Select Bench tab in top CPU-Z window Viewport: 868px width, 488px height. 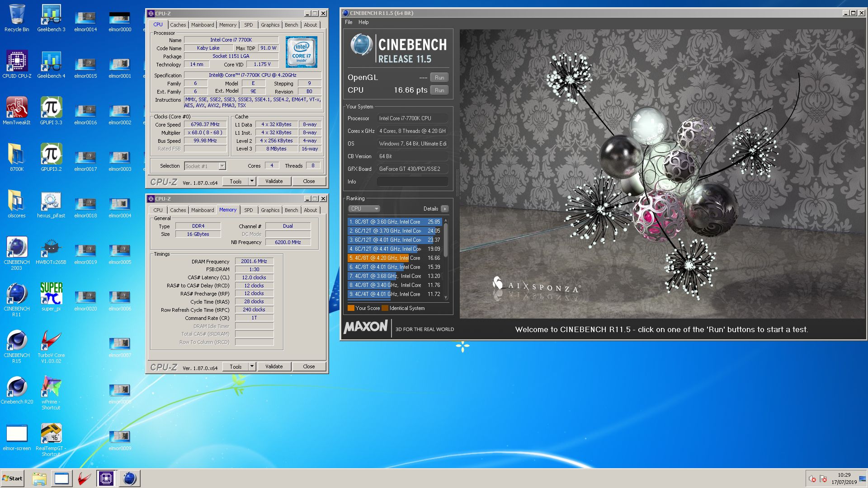(292, 25)
